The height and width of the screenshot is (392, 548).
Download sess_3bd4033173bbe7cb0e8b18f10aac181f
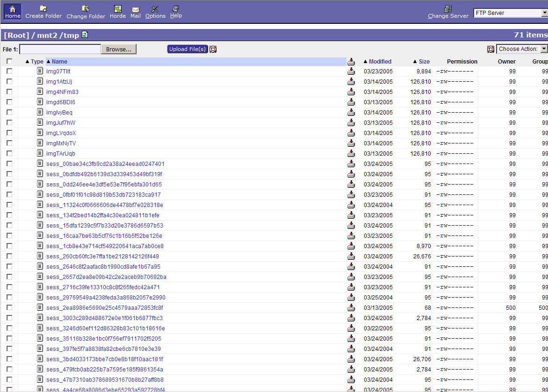pos(351,359)
